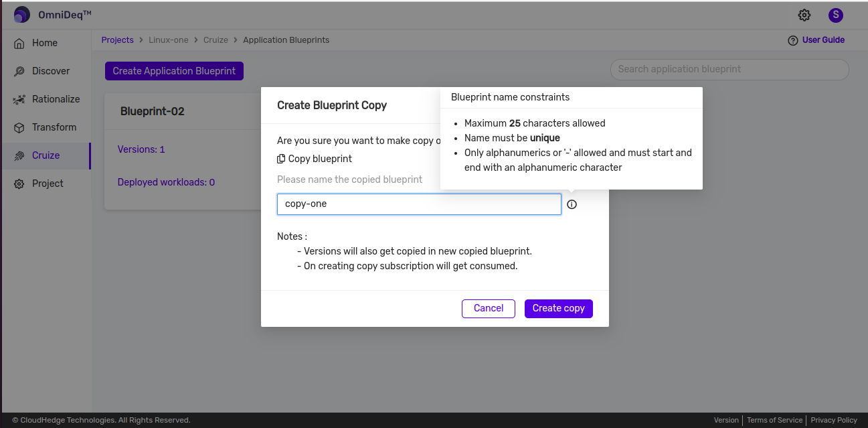Click the Rationalize sidebar icon
868x428 pixels.
(19, 99)
